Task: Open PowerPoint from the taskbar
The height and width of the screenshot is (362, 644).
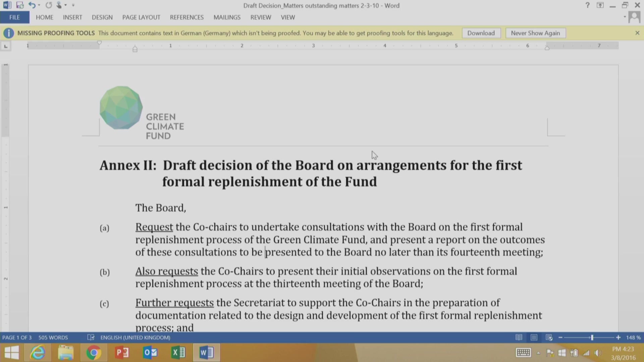Action: pos(122,353)
